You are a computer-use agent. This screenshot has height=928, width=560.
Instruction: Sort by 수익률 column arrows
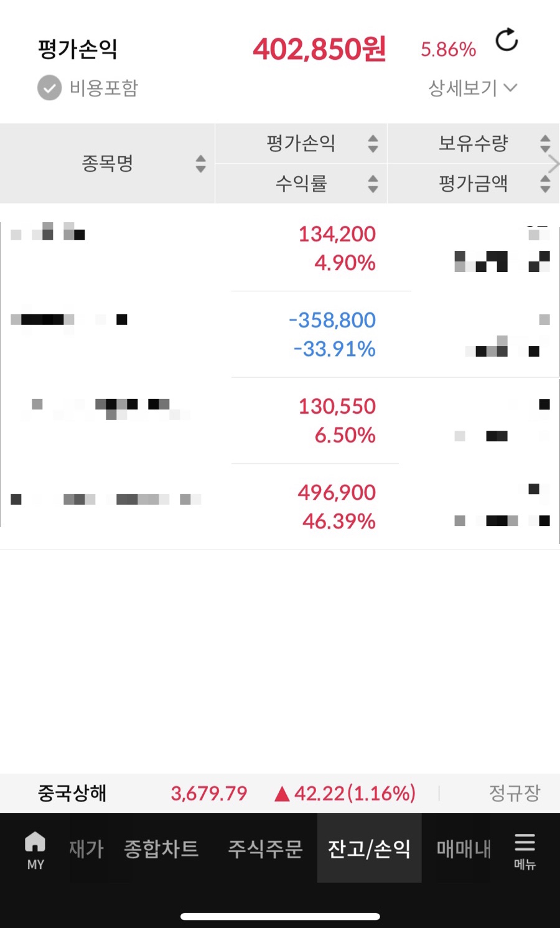[x=373, y=184]
